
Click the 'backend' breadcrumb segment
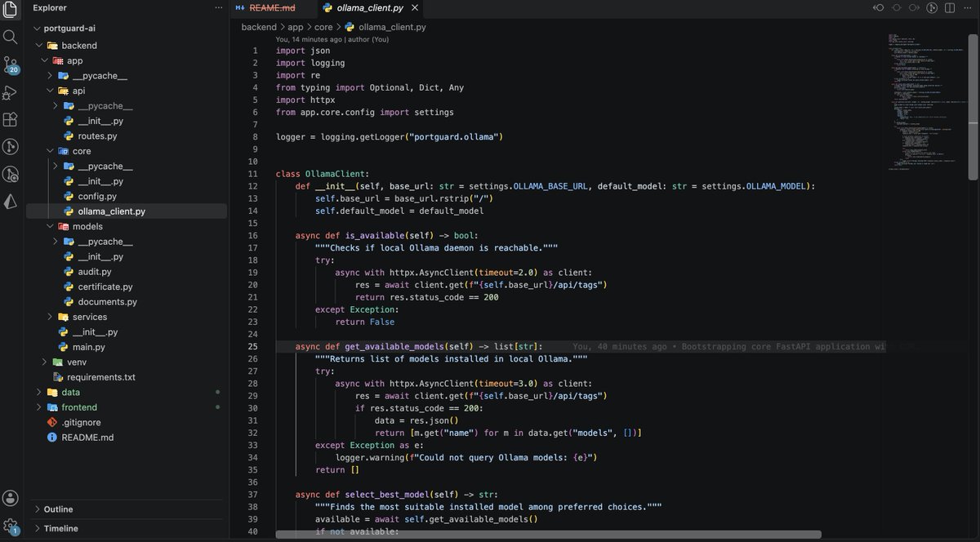click(x=259, y=27)
